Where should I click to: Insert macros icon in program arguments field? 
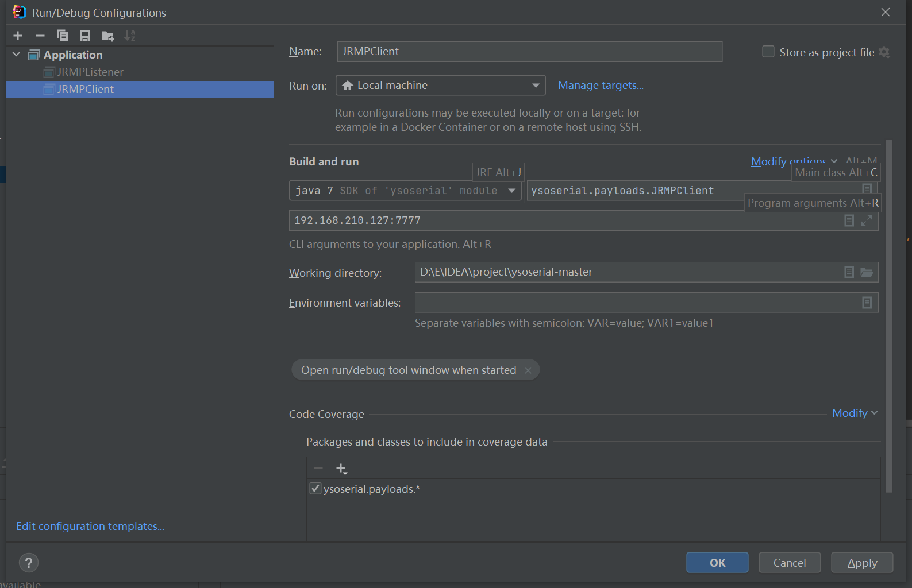[x=849, y=220]
